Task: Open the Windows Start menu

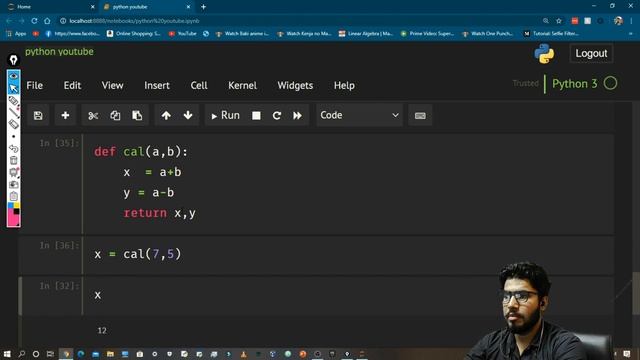Action: (x=7, y=354)
